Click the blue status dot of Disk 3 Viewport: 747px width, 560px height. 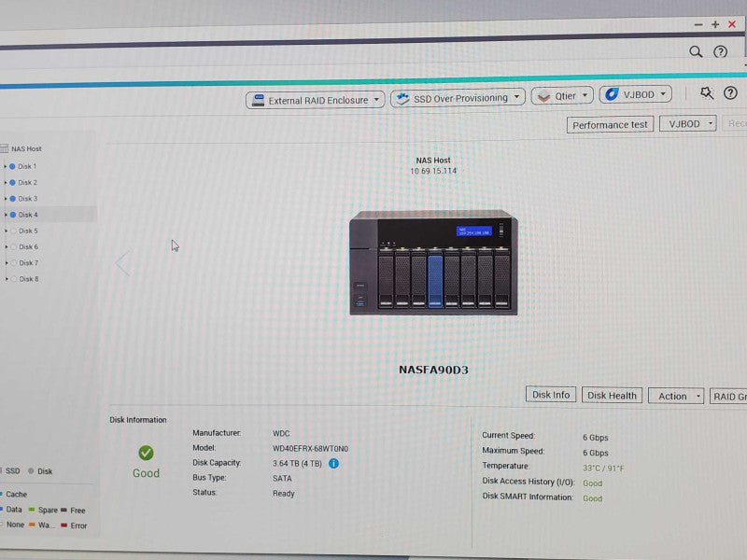coord(13,199)
